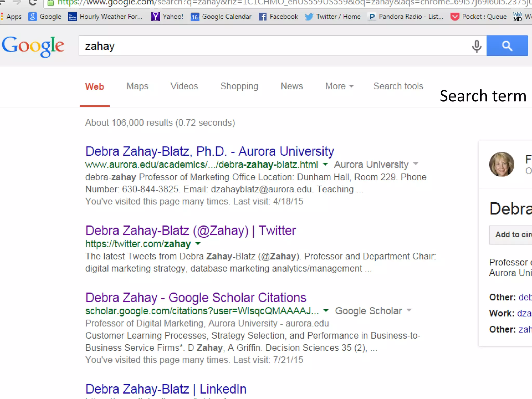Expand the Aurora University source dropdown
Image resolution: width=532 pixels, height=399 pixels.
tap(416, 164)
